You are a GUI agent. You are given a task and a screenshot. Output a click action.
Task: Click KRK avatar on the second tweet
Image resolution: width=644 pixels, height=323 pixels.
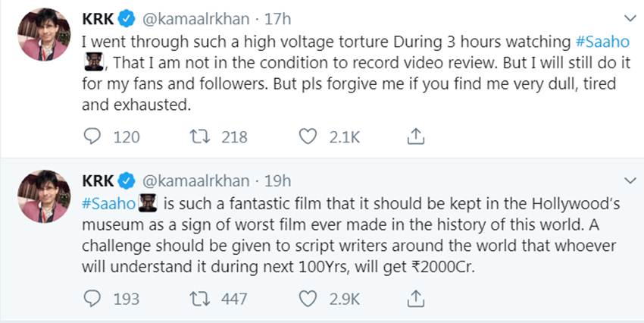[x=44, y=197]
